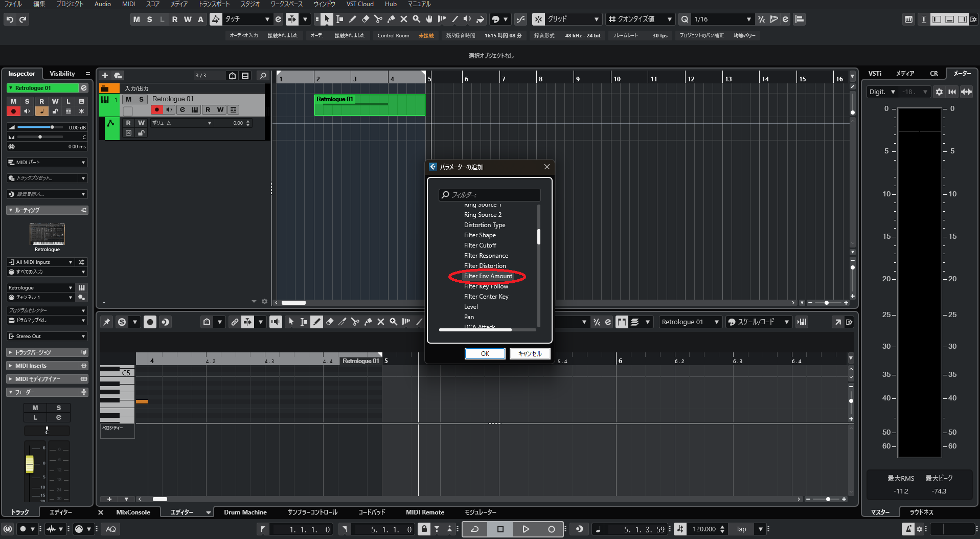980x539 pixels.
Task: Toggle Monitor speaker on Retrologue 01 track
Action: point(169,110)
